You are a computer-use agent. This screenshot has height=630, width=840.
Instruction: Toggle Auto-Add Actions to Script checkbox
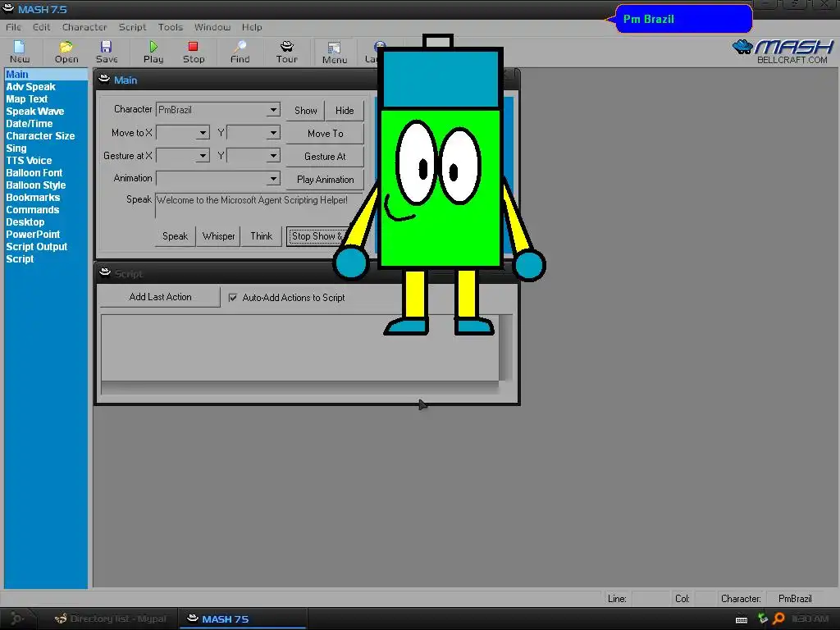(233, 297)
